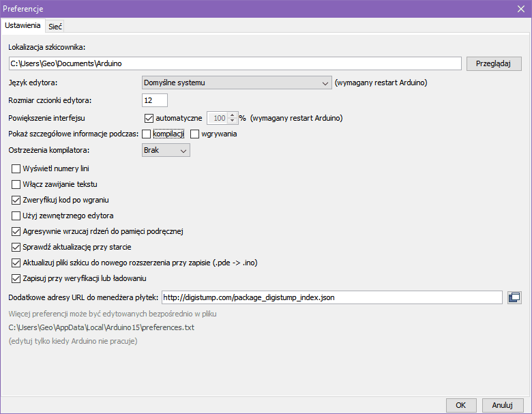Enable detailed info during kompilacji

click(147, 134)
